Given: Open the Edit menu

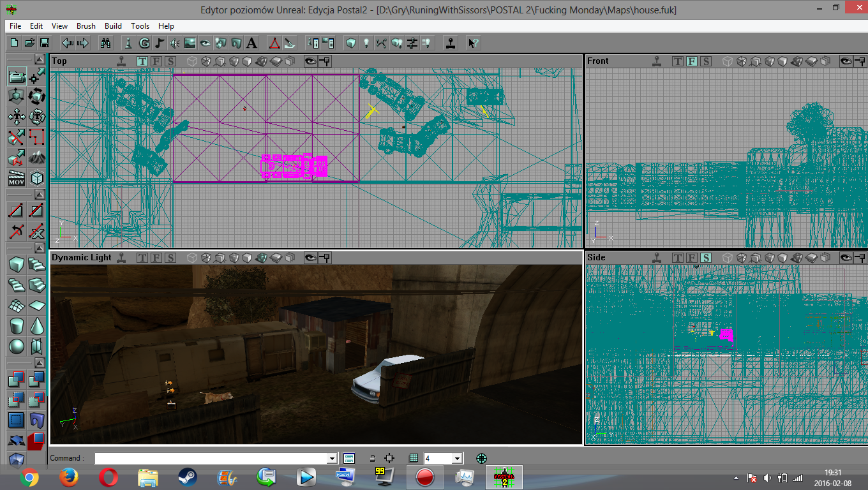Looking at the screenshot, I should pos(36,26).
